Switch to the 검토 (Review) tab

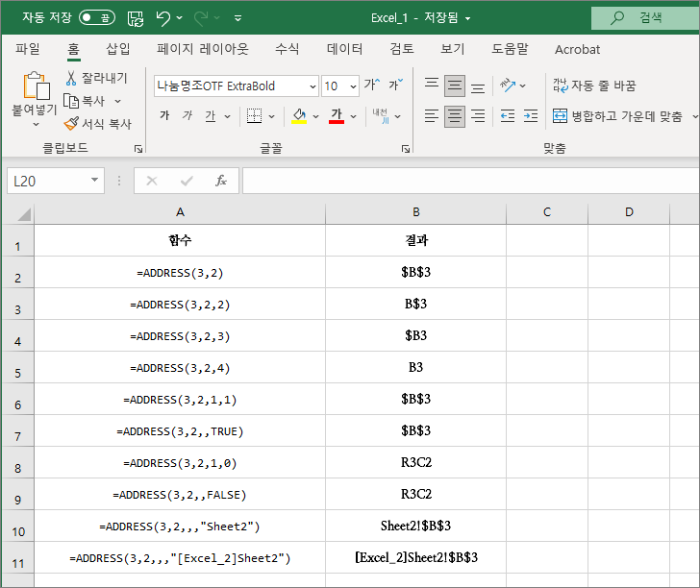coord(402,49)
